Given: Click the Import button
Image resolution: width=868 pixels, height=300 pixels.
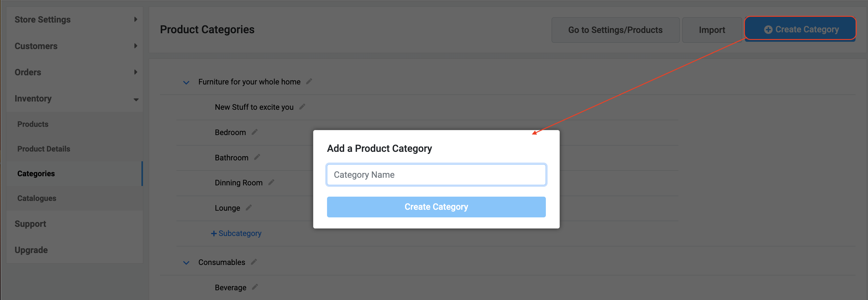Looking at the screenshot, I should [712, 30].
